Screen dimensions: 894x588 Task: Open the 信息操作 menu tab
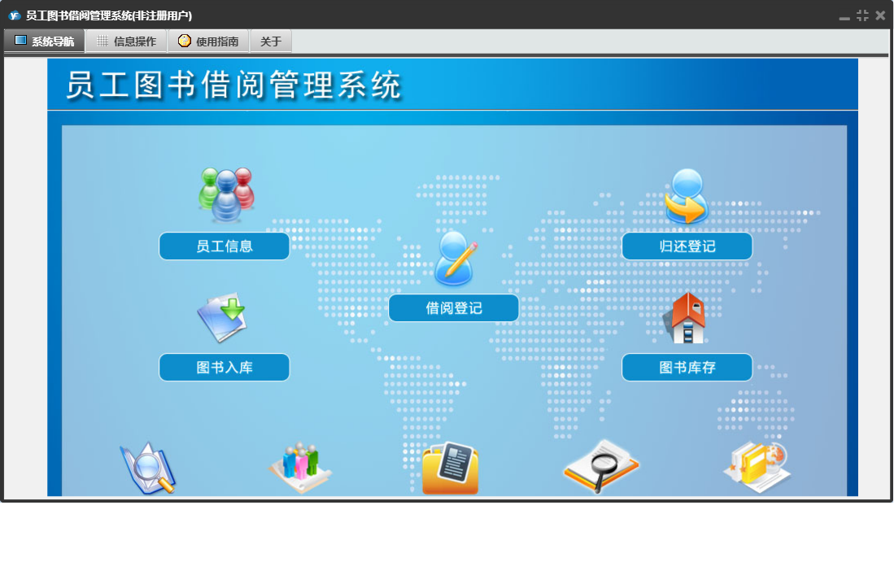point(127,41)
